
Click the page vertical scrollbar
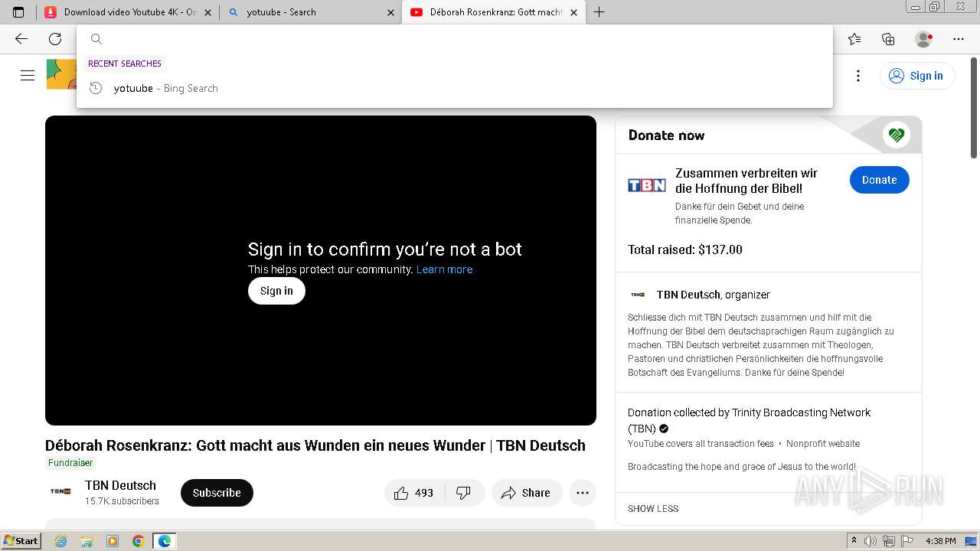tap(974, 107)
